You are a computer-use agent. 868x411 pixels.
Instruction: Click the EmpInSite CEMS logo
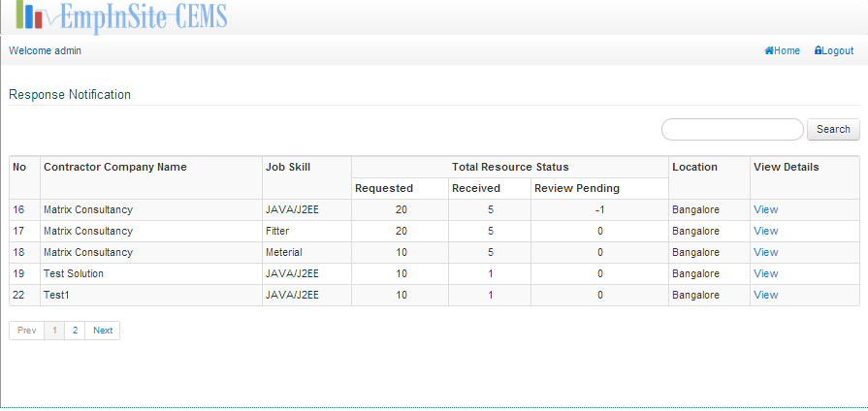pos(121,16)
